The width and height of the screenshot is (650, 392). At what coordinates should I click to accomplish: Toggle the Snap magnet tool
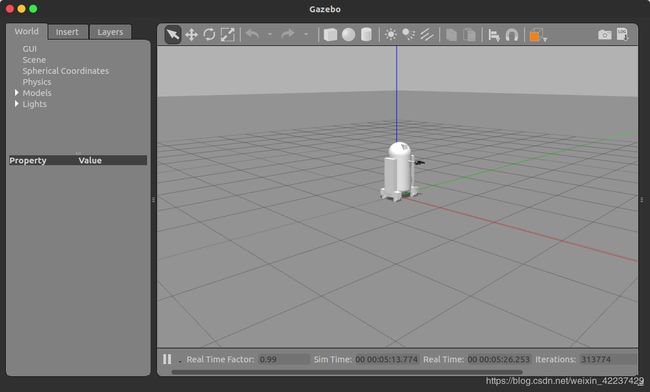(512, 35)
